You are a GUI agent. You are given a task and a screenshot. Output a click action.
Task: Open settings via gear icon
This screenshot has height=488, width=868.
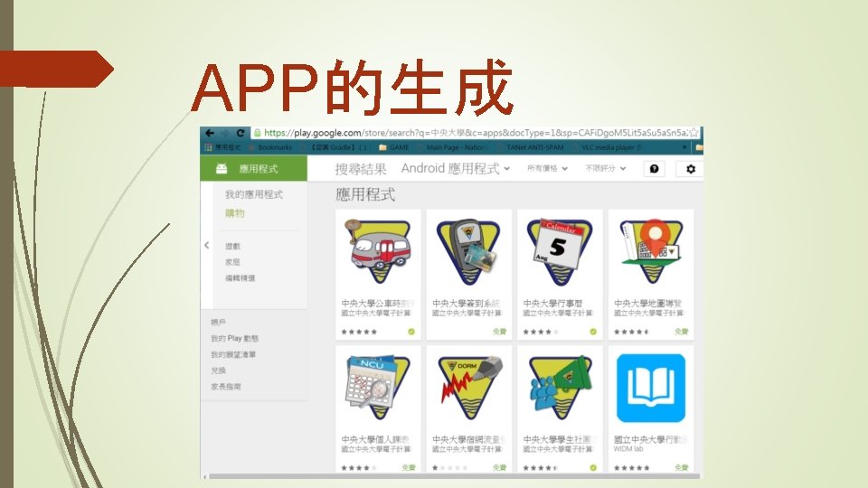coord(690,169)
